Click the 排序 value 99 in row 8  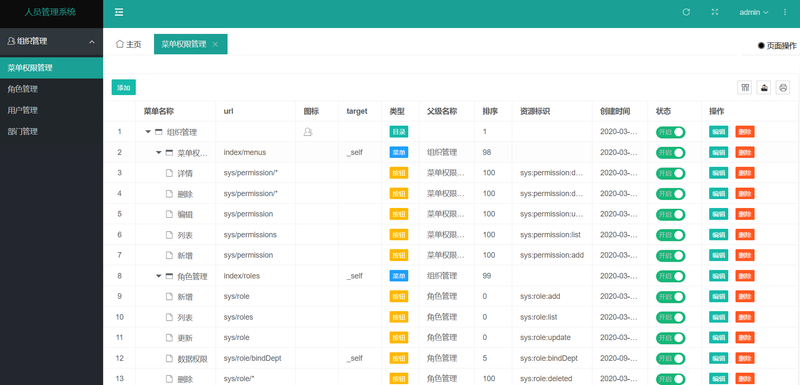487,275
